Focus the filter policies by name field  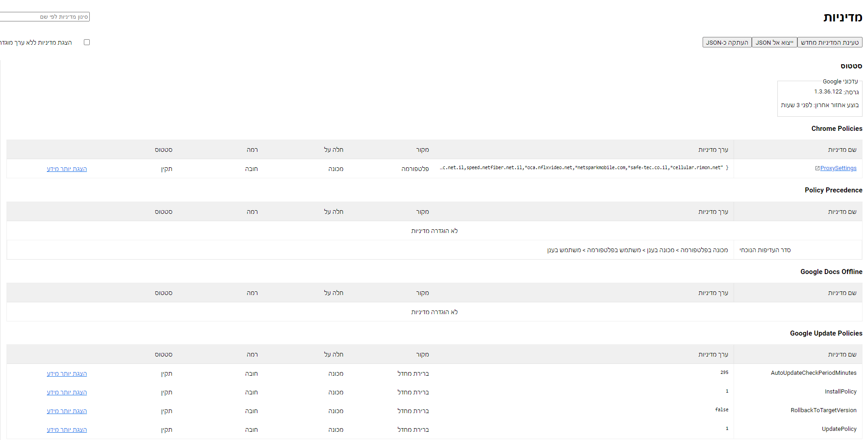[x=46, y=17]
